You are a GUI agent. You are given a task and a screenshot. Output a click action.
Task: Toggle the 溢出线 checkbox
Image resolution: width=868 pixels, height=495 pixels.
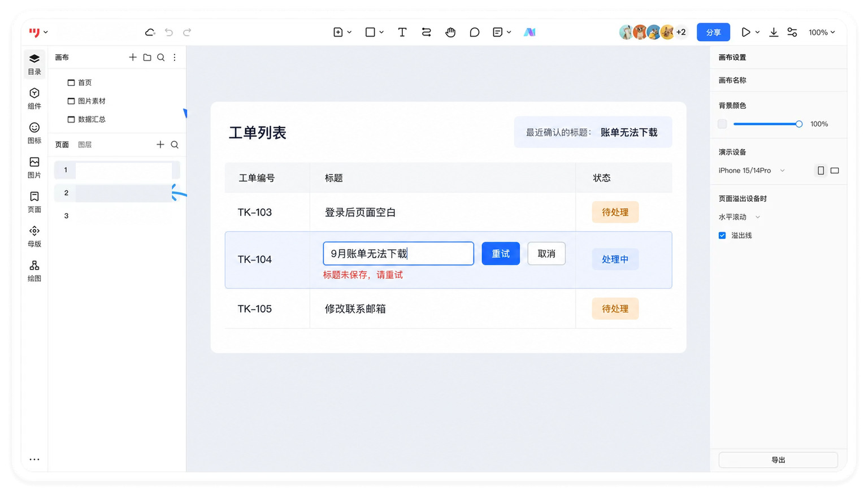(x=722, y=235)
